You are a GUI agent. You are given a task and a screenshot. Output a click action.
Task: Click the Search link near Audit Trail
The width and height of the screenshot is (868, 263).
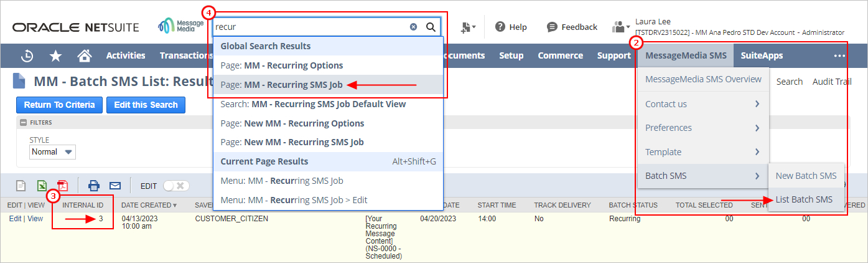[x=790, y=82]
